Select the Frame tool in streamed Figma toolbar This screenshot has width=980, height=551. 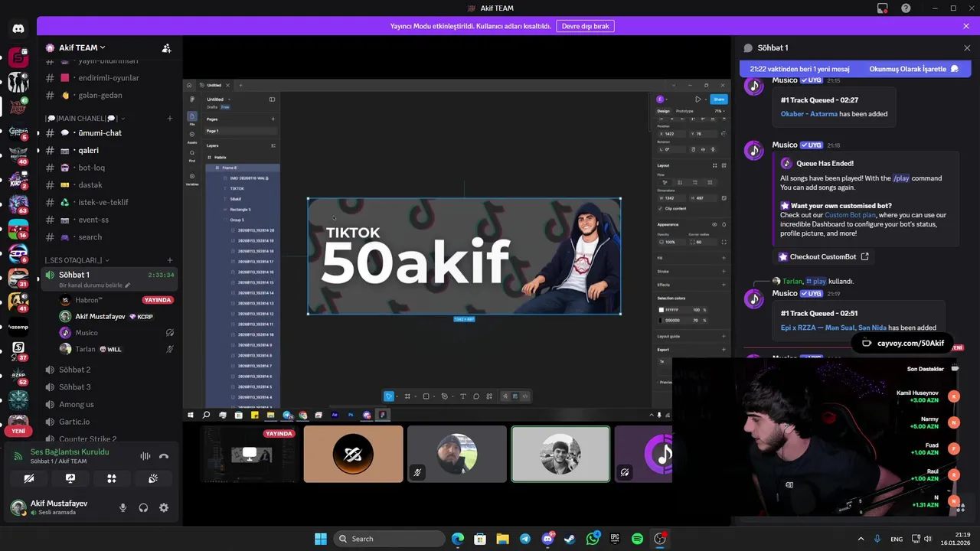pyautogui.click(x=407, y=396)
